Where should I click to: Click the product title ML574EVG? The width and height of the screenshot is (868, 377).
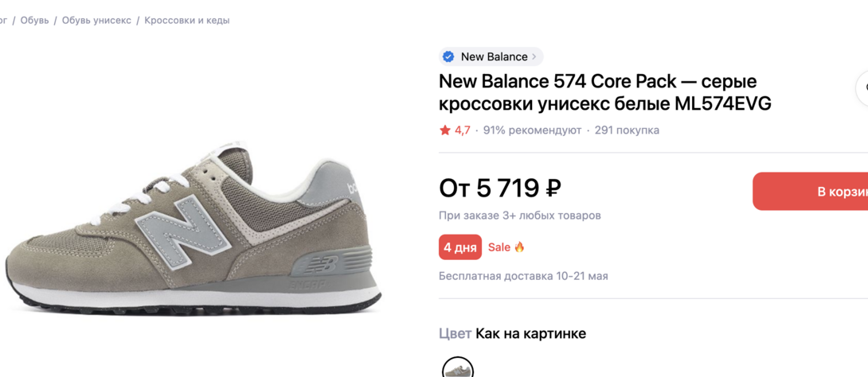click(x=604, y=92)
